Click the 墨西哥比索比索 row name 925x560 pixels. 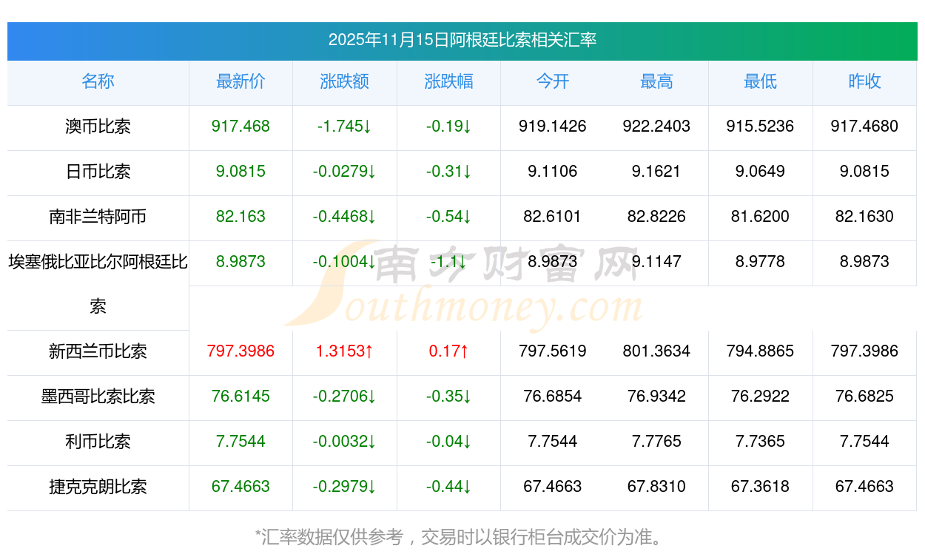tap(98, 397)
